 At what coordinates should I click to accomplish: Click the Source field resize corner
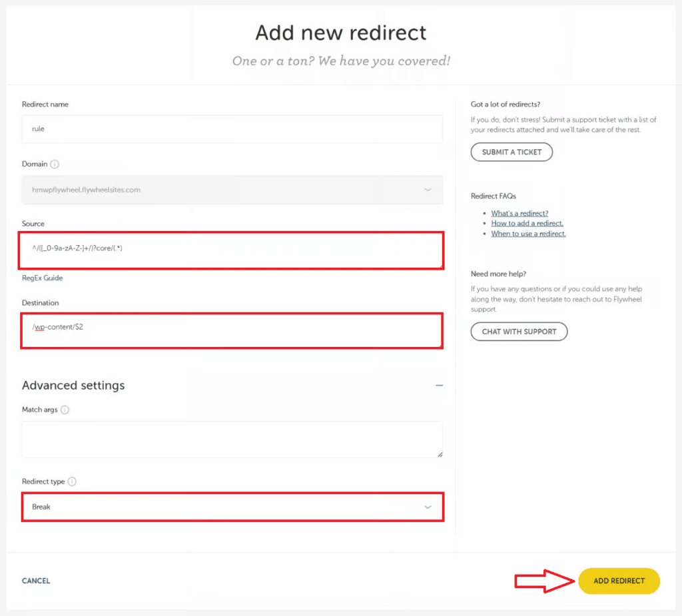click(x=440, y=265)
